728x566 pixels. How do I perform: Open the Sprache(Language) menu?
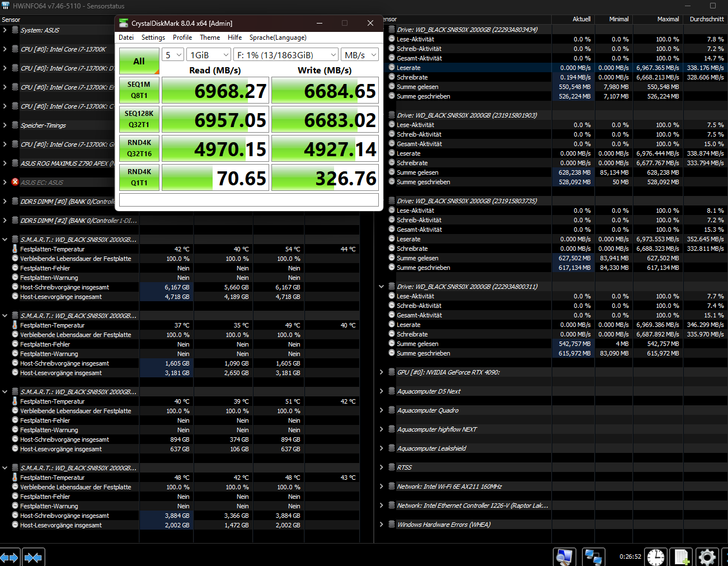(x=278, y=38)
